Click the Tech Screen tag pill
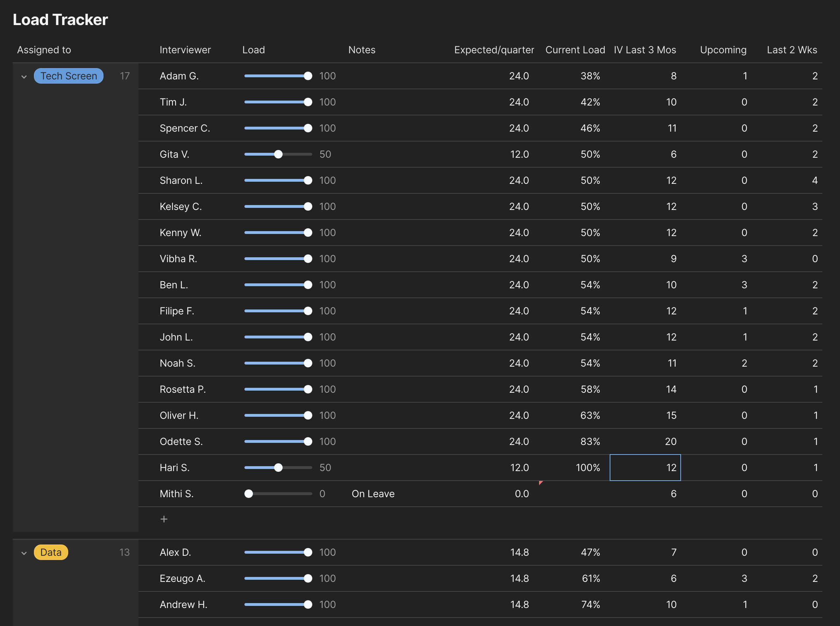The image size is (840, 626). pyautogui.click(x=69, y=76)
